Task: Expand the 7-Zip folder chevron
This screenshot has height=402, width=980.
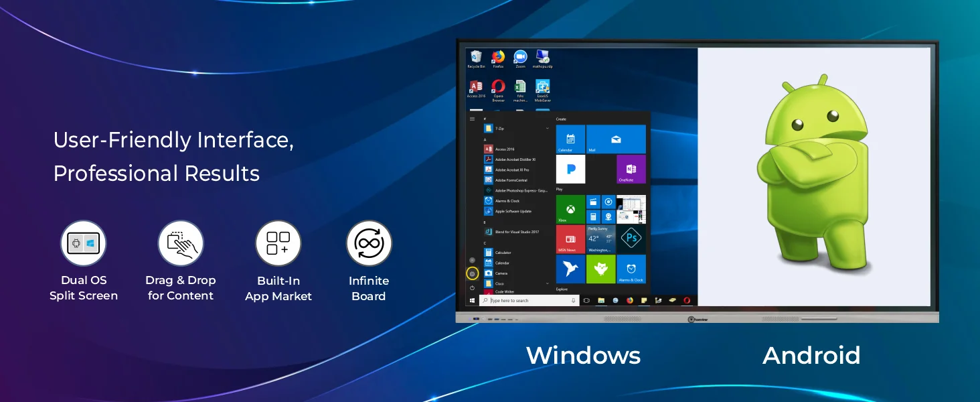Action: pyautogui.click(x=547, y=128)
